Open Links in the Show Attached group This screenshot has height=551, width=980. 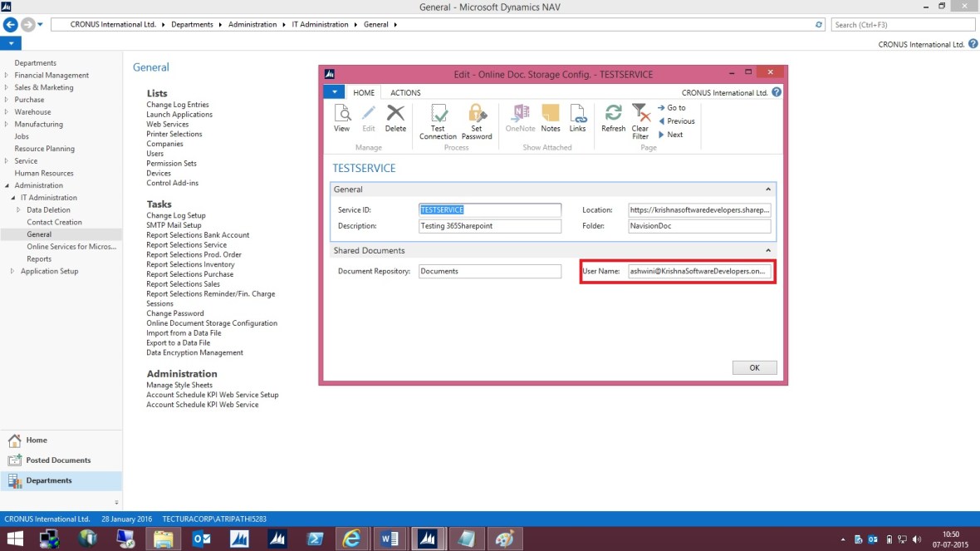pos(577,116)
